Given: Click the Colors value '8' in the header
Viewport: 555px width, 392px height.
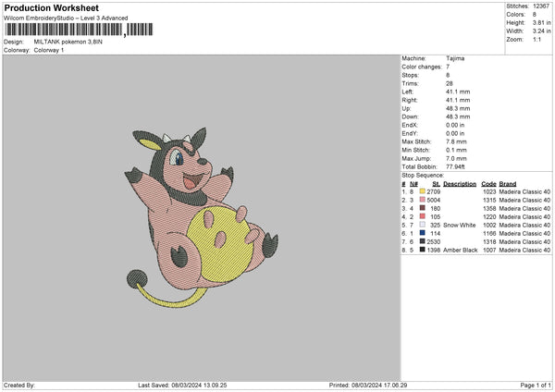Looking at the screenshot, I should (x=535, y=15).
